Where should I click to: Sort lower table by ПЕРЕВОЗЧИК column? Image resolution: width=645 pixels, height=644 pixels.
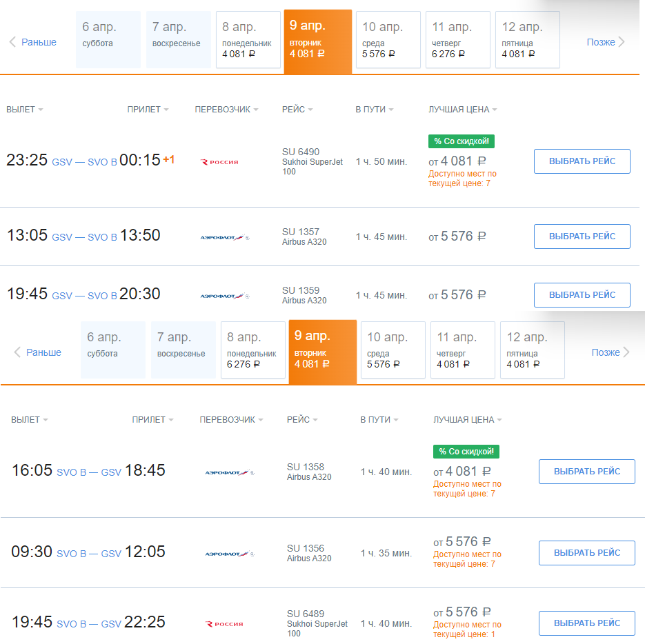[232, 419]
